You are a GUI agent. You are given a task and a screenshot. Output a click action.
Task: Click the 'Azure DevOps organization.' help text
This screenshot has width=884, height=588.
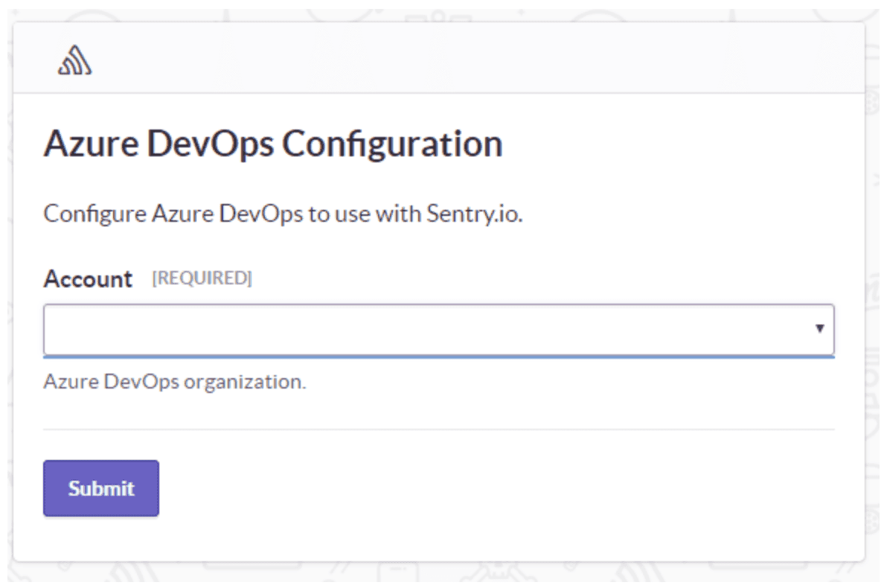pos(175,382)
